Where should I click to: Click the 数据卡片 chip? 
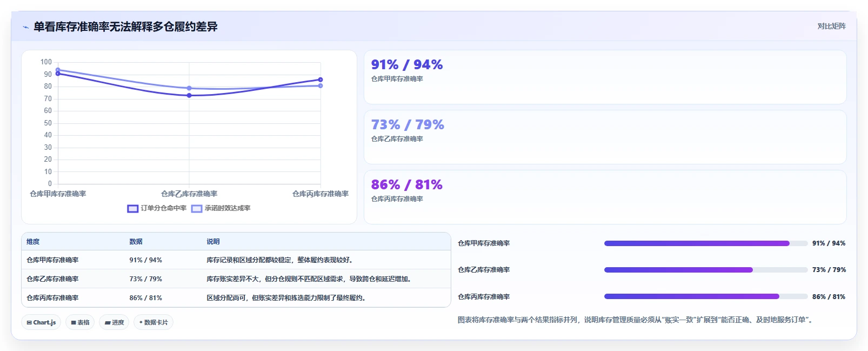pos(153,322)
